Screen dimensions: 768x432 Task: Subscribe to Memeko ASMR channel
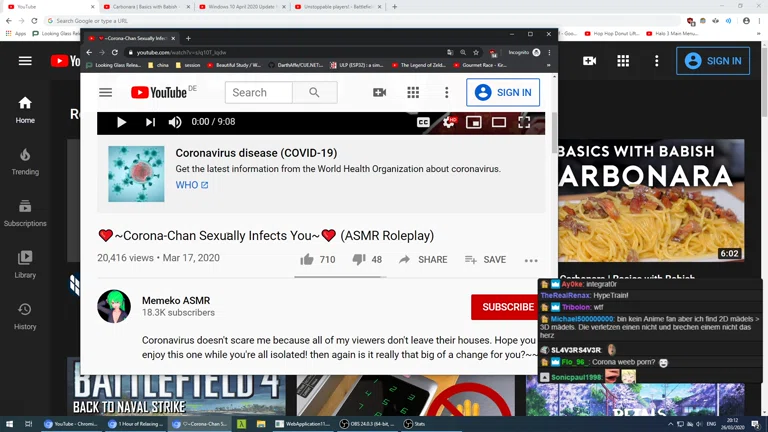pyautogui.click(x=505, y=307)
